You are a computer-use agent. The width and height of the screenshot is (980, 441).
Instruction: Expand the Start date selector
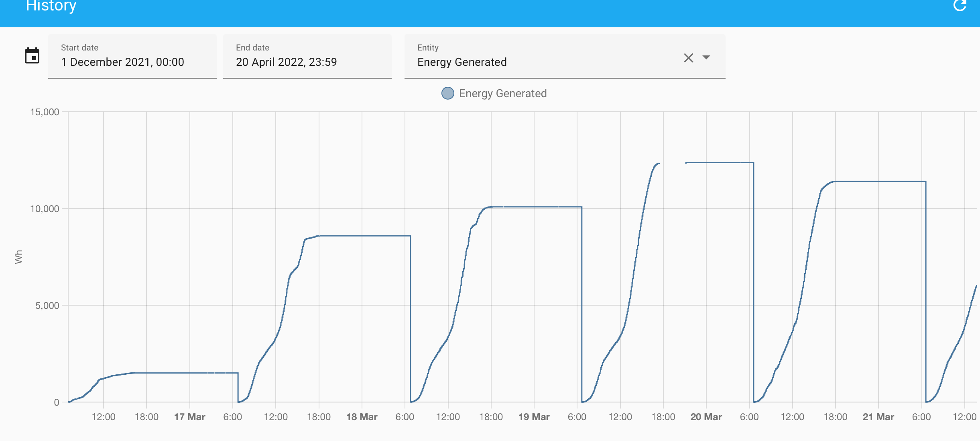[x=132, y=56]
